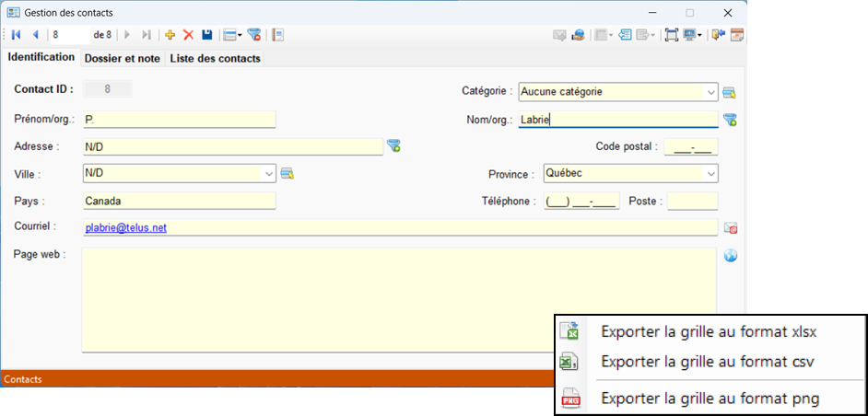Click into the Code postal field

(690, 146)
